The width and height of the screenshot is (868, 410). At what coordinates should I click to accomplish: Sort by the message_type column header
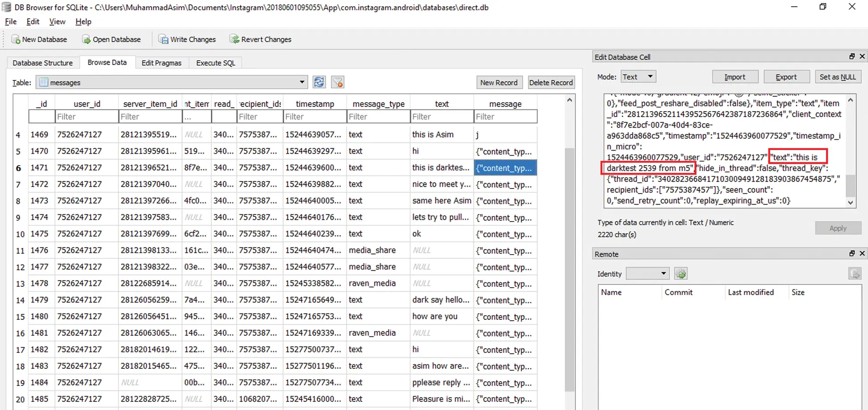point(378,104)
